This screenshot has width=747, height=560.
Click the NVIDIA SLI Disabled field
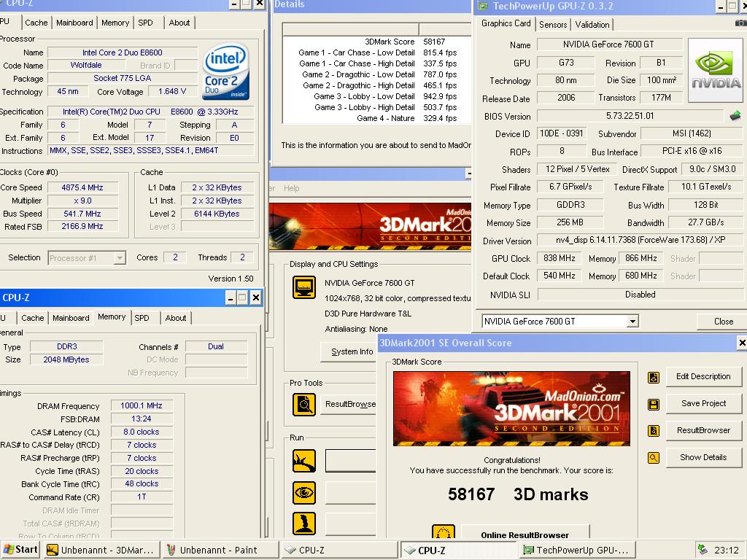coord(640,295)
